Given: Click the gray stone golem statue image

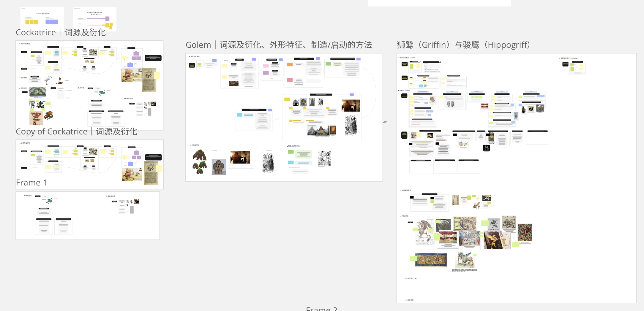Looking at the screenshot, I should click(219, 167).
